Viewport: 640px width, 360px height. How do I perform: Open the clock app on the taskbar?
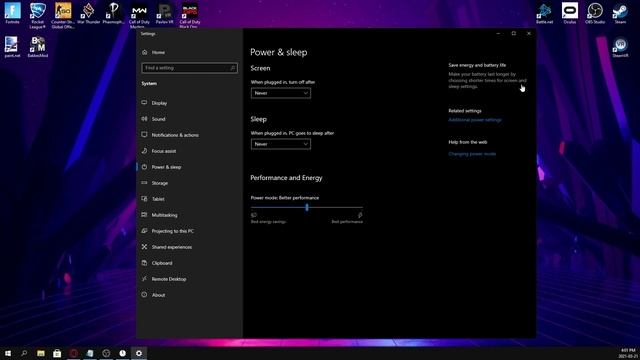coord(122,353)
